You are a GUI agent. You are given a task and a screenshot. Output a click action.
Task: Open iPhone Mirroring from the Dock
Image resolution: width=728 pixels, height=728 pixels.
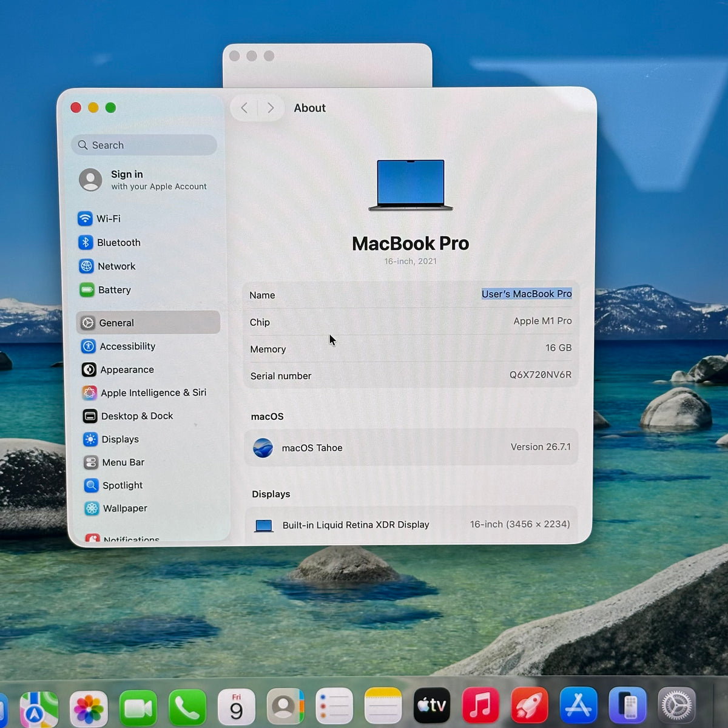(627, 706)
